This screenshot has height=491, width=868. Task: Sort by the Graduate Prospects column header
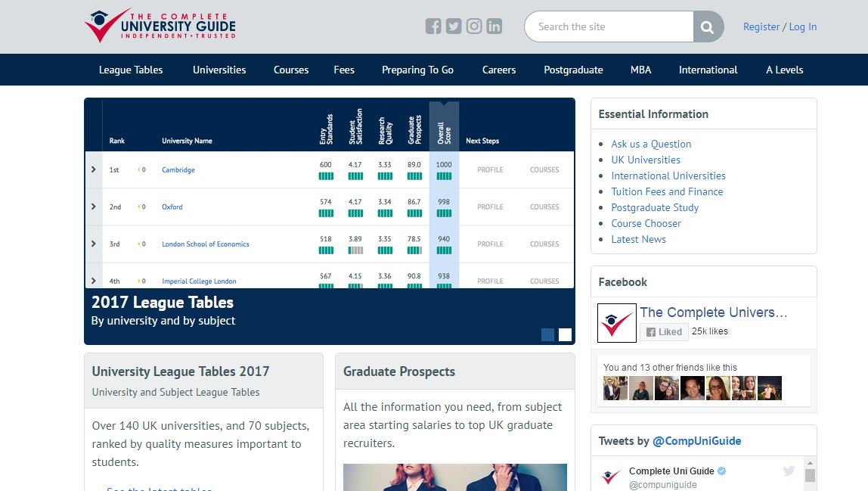tap(414, 129)
